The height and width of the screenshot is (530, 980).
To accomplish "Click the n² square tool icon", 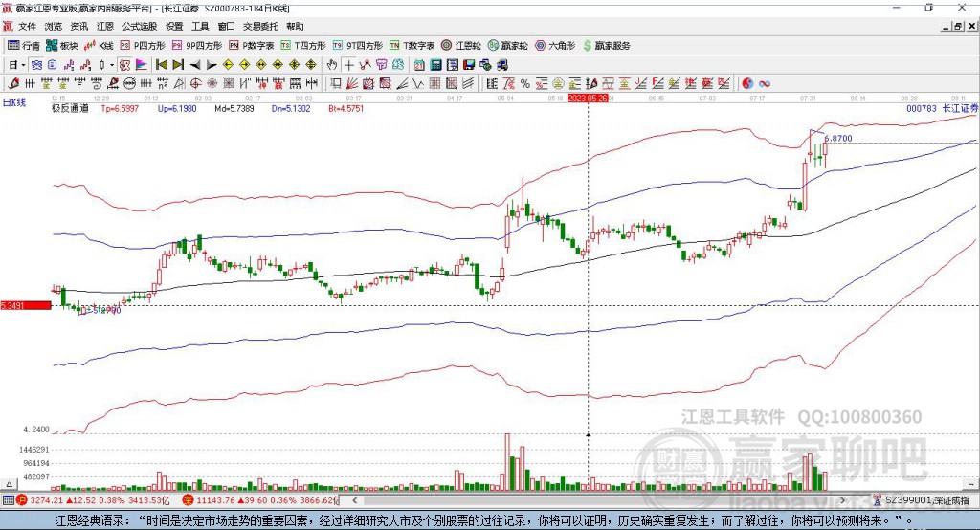I will 163,84.
